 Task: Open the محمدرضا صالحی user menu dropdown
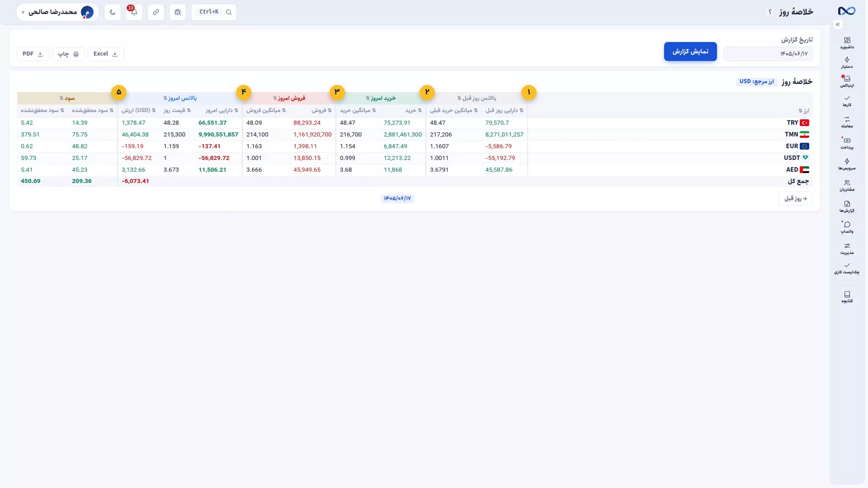pos(58,12)
